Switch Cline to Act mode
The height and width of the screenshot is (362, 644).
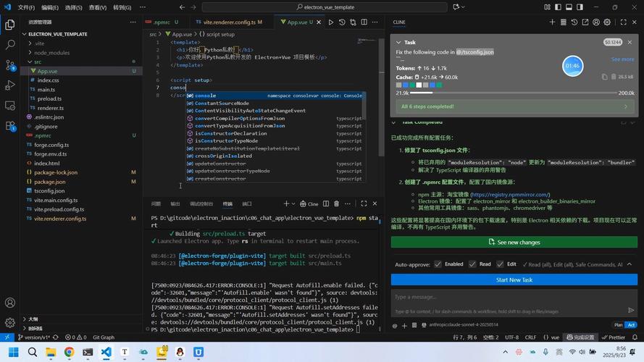point(631,325)
